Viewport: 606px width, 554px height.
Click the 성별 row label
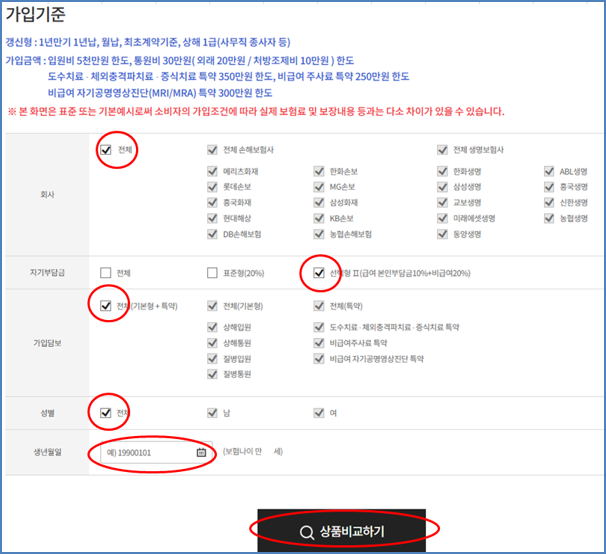click(x=47, y=413)
